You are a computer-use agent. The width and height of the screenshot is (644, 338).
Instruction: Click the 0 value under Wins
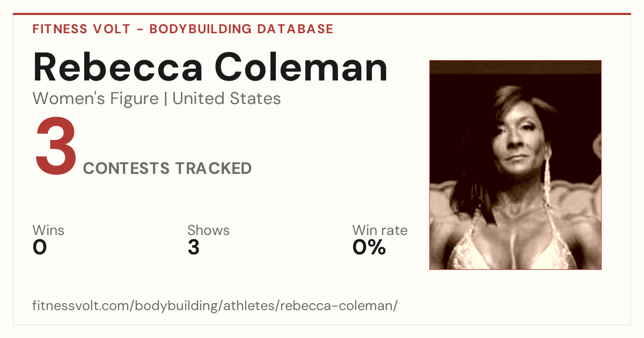pyautogui.click(x=40, y=248)
